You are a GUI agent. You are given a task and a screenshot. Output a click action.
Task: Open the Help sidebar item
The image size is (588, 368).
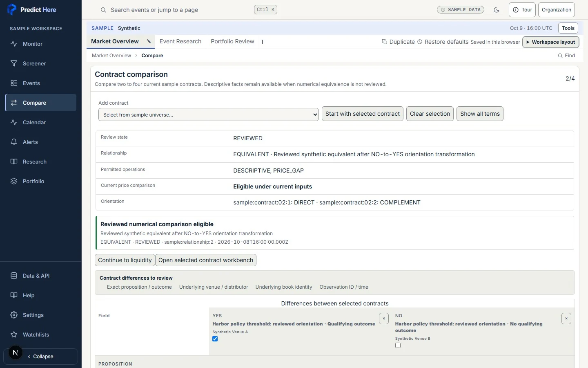[40, 295]
